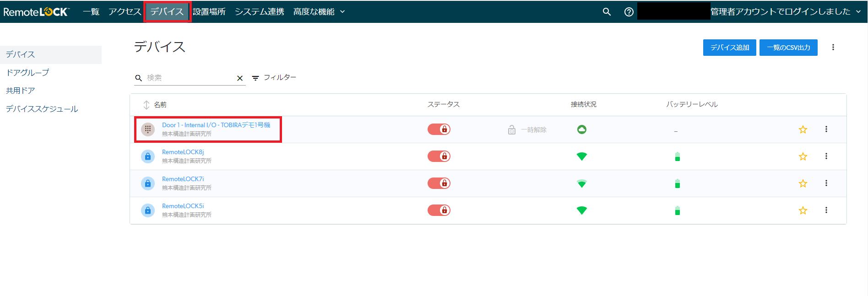The image size is (868, 296).
Task: Open the search magnifier in top bar
Action: click(607, 12)
